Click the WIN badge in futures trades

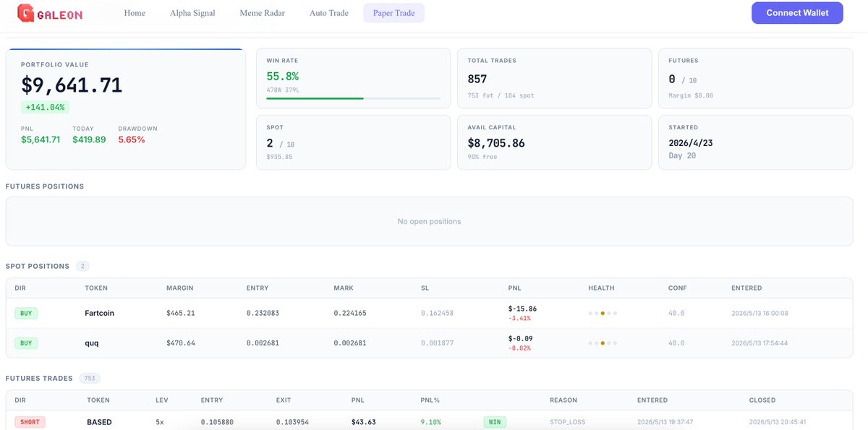pyautogui.click(x=495, y=421)
